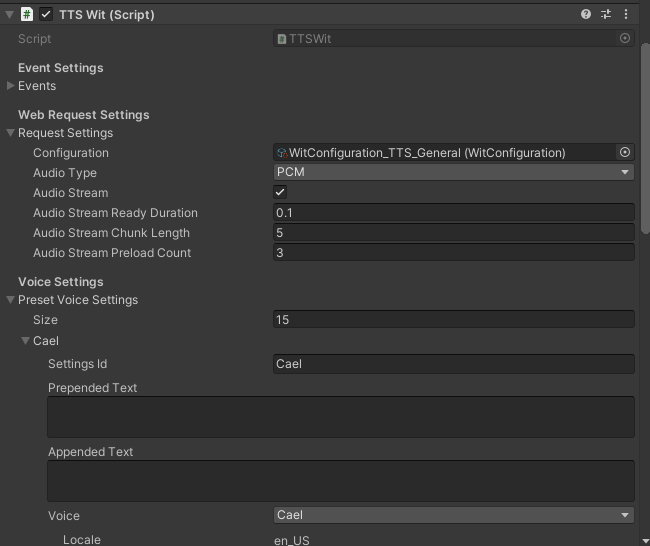Click the Audio Type label
Screen dimensions: 650x546
pyautogui.click(x=65, y=173)
